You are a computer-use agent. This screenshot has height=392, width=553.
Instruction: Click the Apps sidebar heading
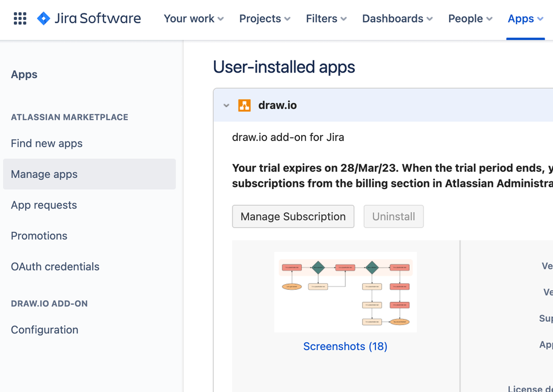pos(24,74)
